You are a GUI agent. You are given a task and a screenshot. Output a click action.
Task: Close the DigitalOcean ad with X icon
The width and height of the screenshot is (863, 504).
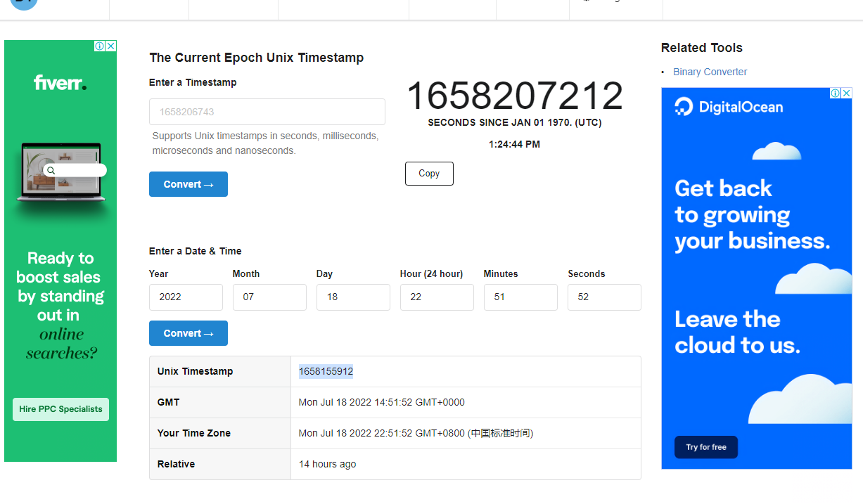point(846,93)
